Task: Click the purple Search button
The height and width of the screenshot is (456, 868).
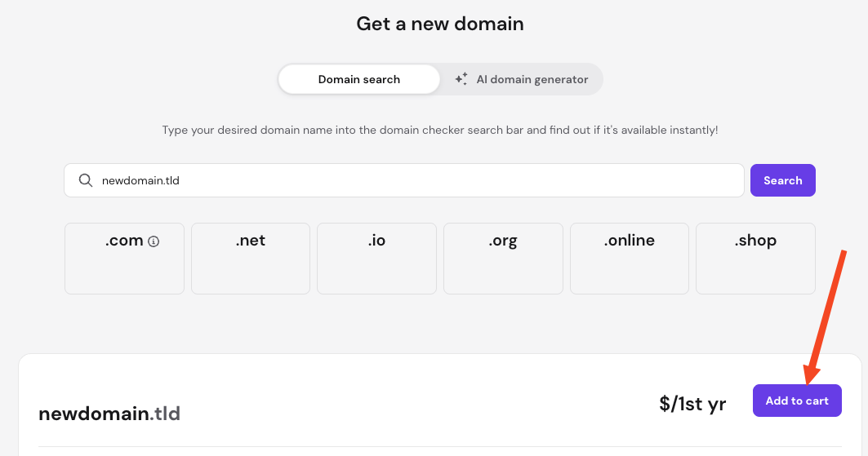Action: click(x=783, y=180)
